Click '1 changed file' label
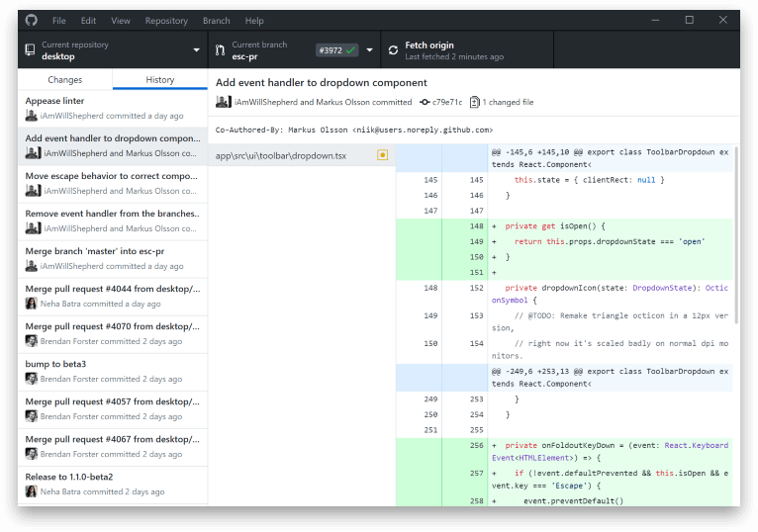 508,102
